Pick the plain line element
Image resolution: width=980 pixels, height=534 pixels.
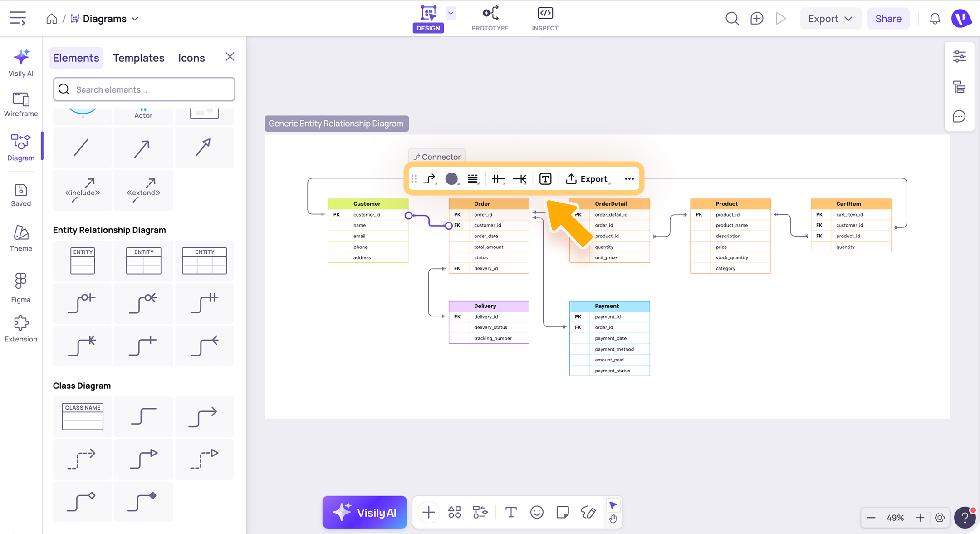[x=82, y=148]
